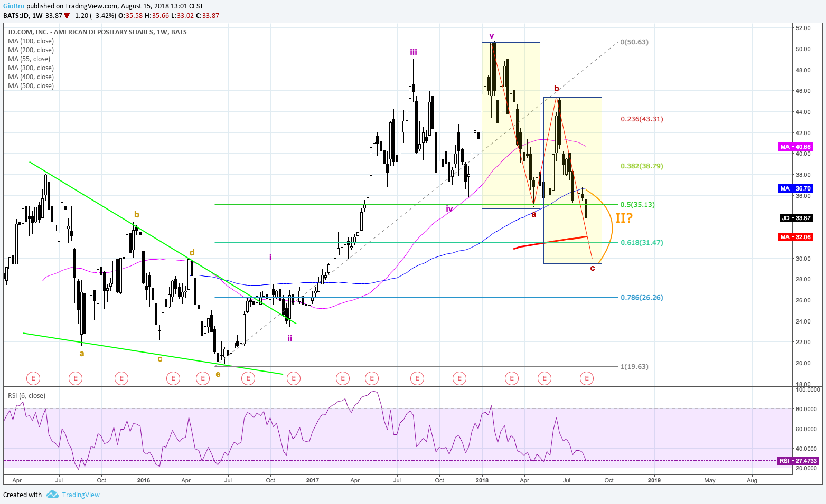826x504 pixels.
Task: Click the 52.00 price axis value
Action: tap(803, 28)
